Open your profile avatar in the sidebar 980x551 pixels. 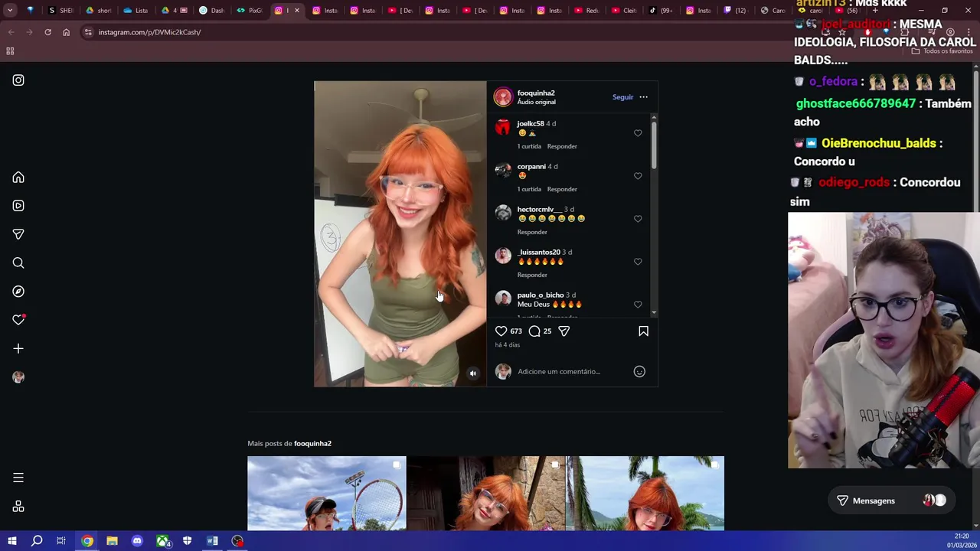pos(18,377)
